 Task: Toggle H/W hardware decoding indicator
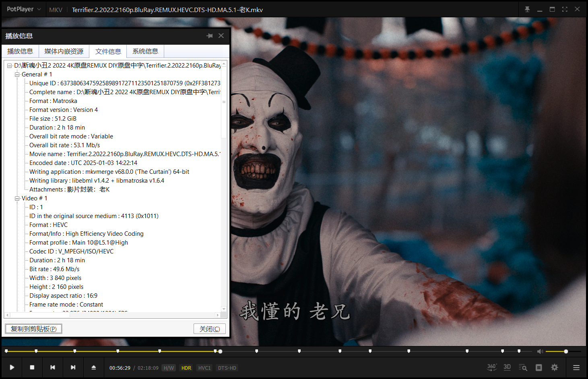(169, 368)
